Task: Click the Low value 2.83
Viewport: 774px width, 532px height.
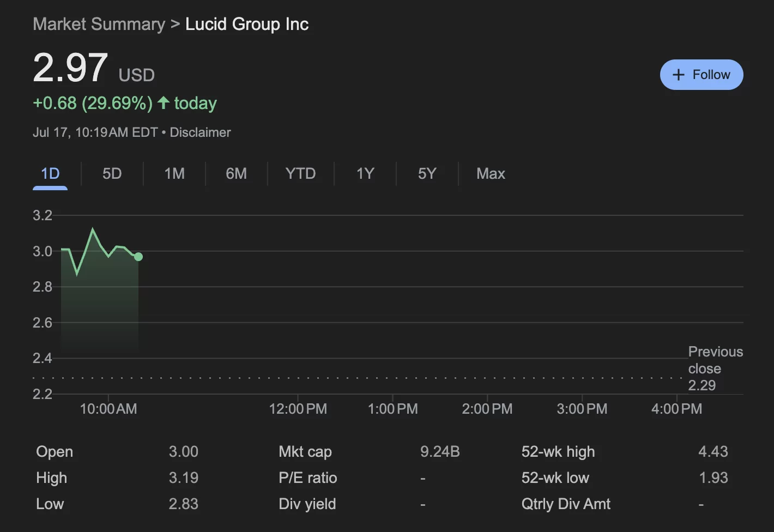Action: (x=184, y=504)
